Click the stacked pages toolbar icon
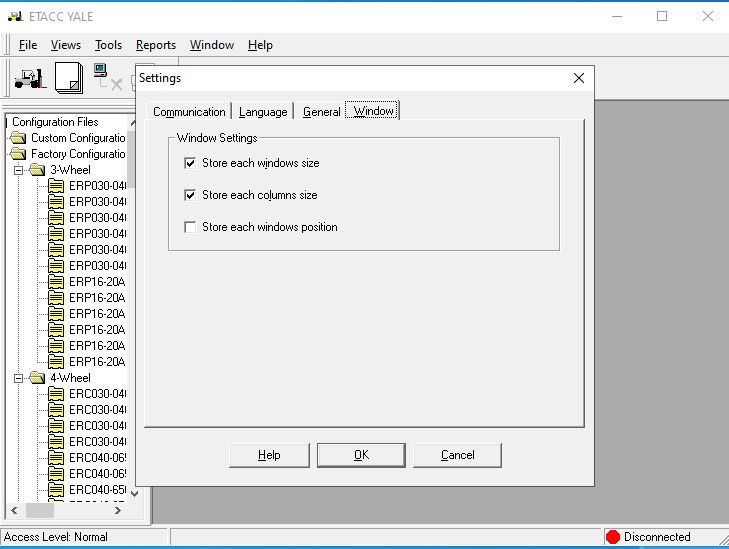Viewport: 729px width, 549px height. (69, 78)
